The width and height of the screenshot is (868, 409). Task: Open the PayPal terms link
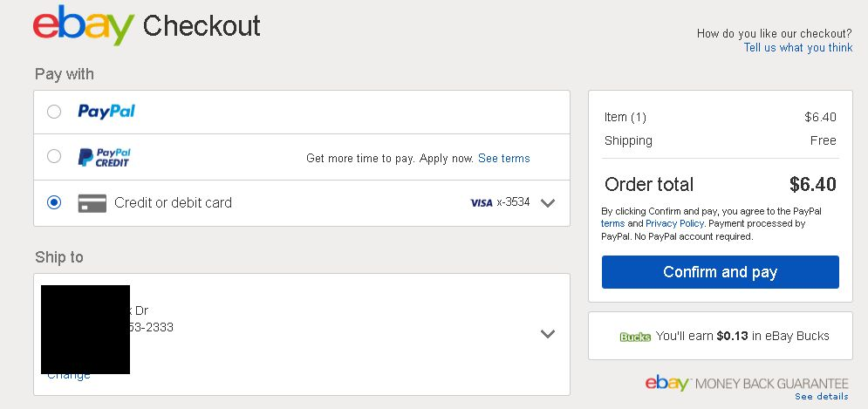[x=612, y=223]
